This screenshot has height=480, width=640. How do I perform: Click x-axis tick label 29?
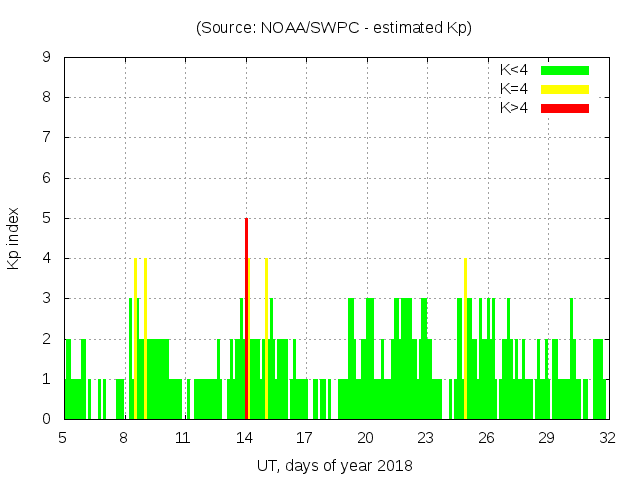[x=547, y=438]
